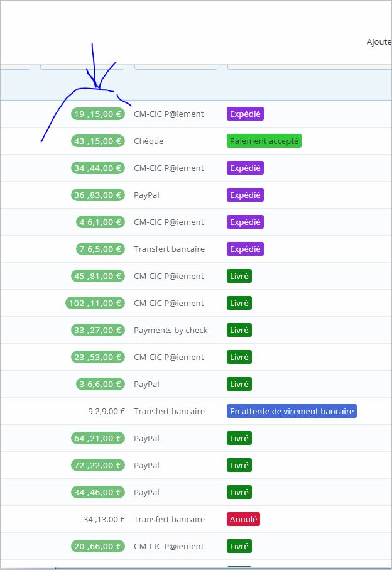Select the 34 ,44,00 € amount badge

(x=98, y=168)
